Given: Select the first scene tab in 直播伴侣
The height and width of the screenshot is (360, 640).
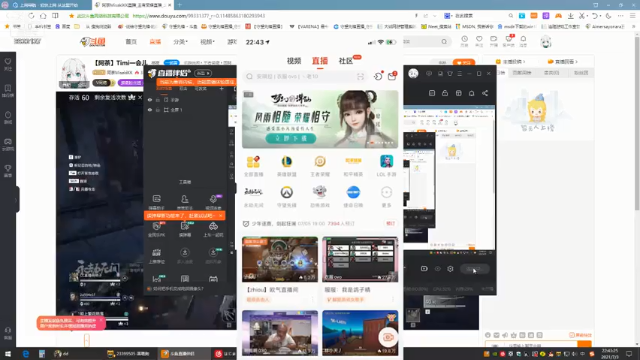Looking at the screenshot, I should click(164, 89).
